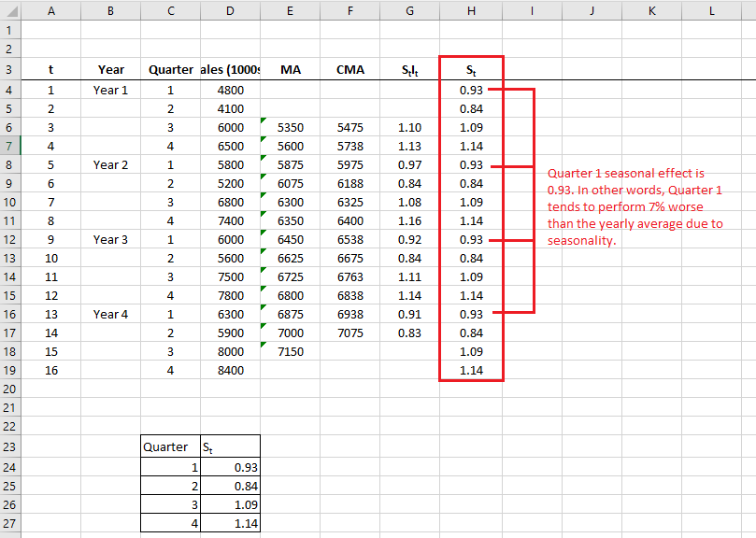Select the CMA value 5475
The height and width of the screenshot is (538, 756).
pos(349,128)
